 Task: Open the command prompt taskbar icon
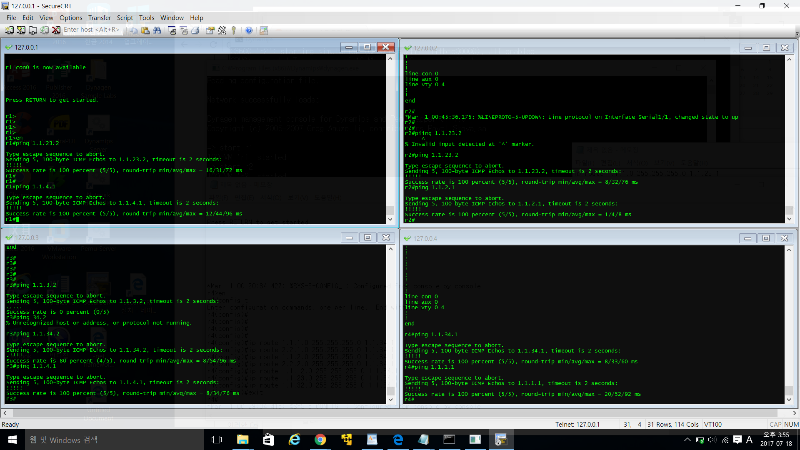449,440
